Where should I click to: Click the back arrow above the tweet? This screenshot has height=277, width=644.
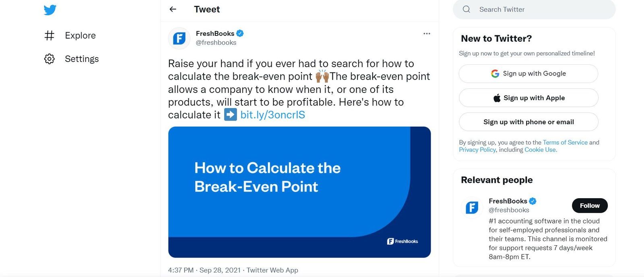173,9
